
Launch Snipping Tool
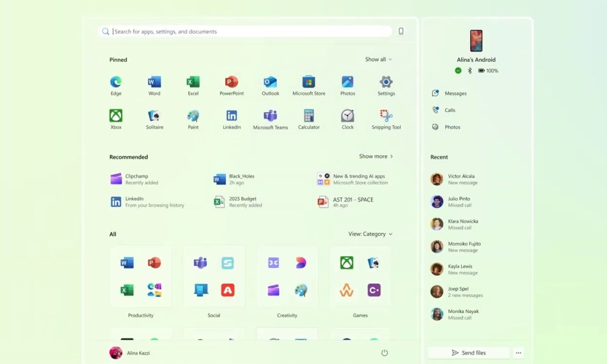[386, 119]
